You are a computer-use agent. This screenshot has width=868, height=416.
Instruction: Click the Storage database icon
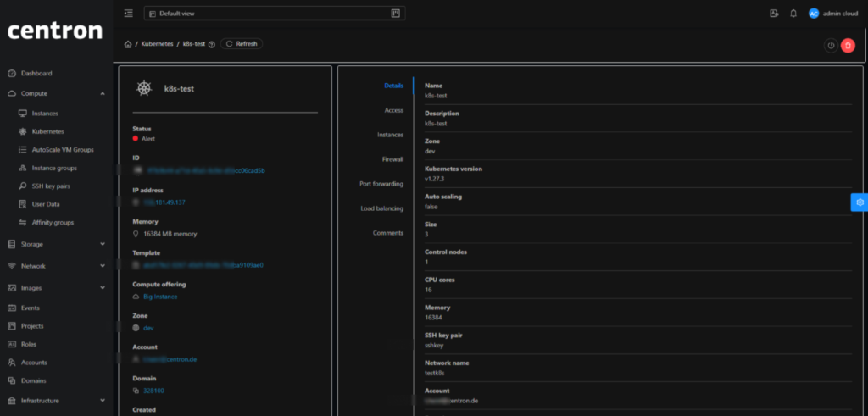tap(12, 244)
